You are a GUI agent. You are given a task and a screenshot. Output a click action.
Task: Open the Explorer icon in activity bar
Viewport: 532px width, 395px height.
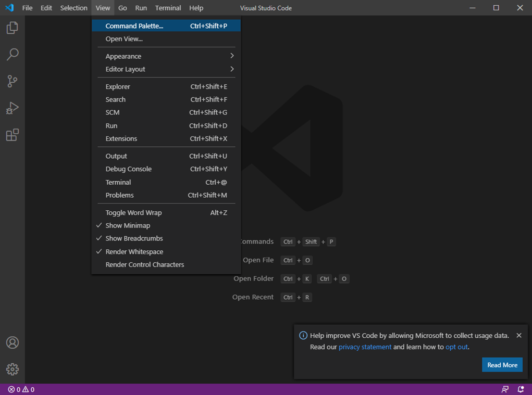point(12,28)
